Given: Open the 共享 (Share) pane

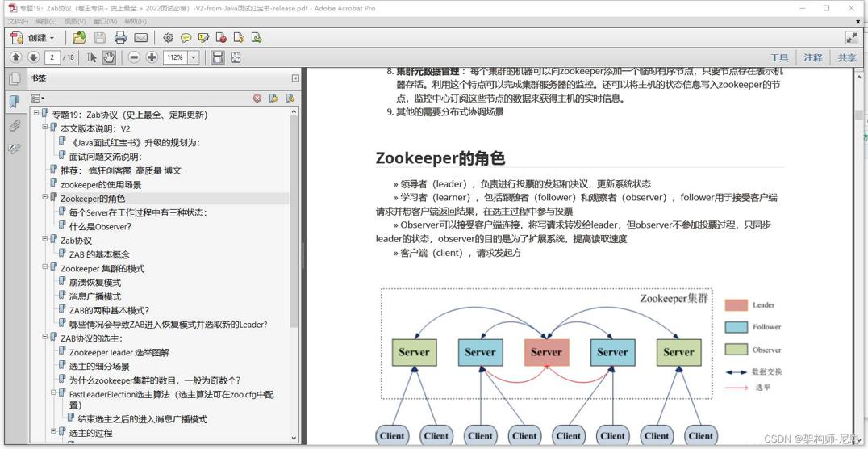Looking at the screenshot, I should 846,57.
